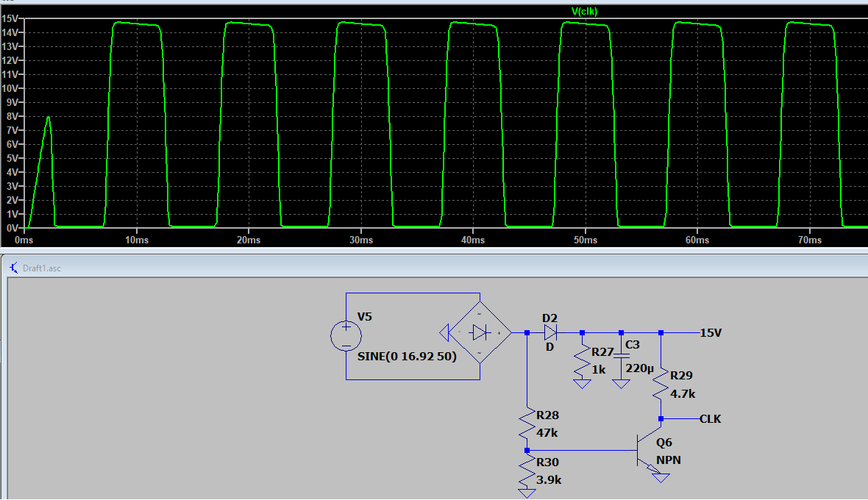Click the Q6 name label
This screenshot has height=500, width=868.
[x=664, y=443]
